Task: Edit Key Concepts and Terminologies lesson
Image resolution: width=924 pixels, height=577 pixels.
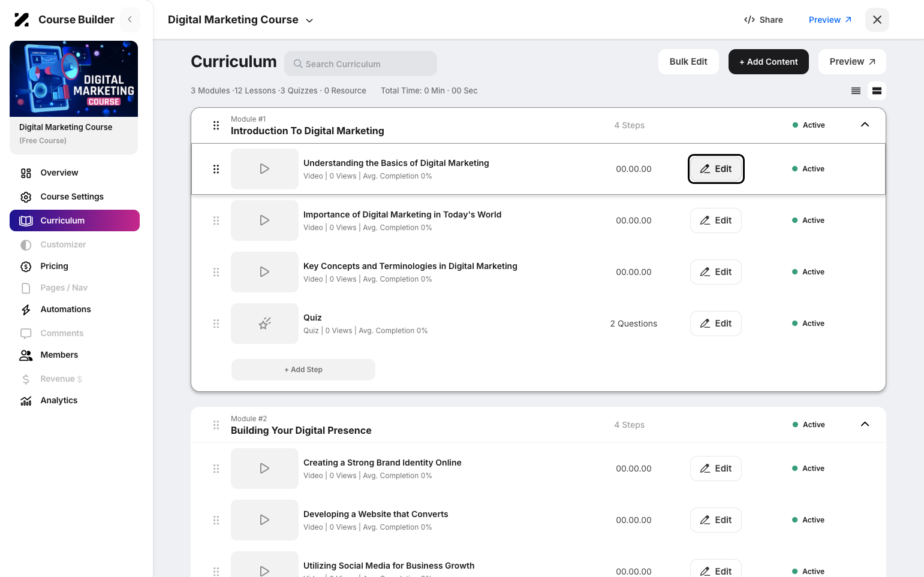Action: (x=716, y=272)
